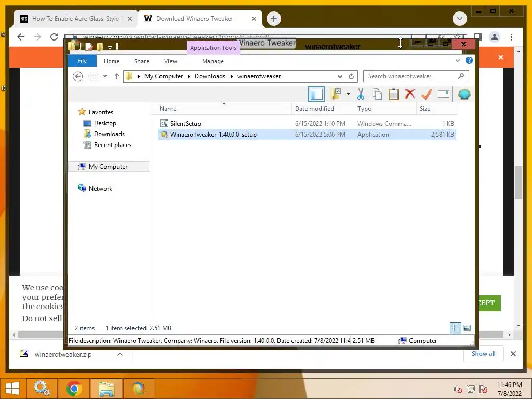The height and width of the screenshot is (399, 532).
Task: Click the folder options toolbar icon
Action: [336, 94]
